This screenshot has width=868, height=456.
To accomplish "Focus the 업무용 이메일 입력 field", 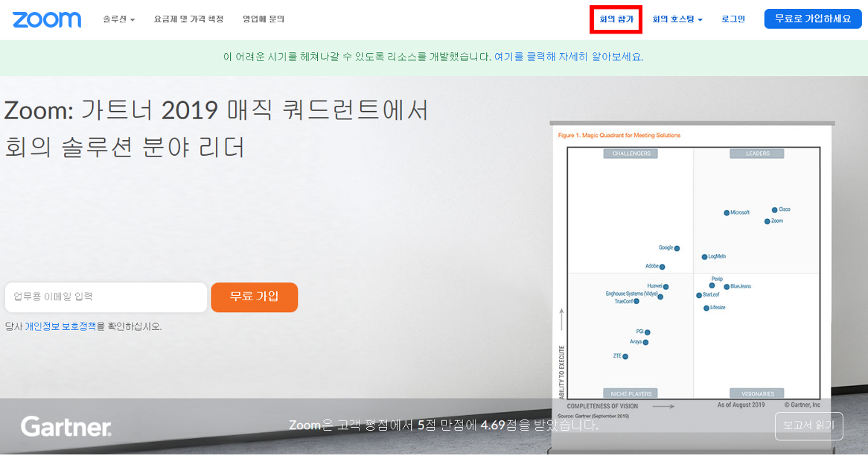I will point(106,297).
